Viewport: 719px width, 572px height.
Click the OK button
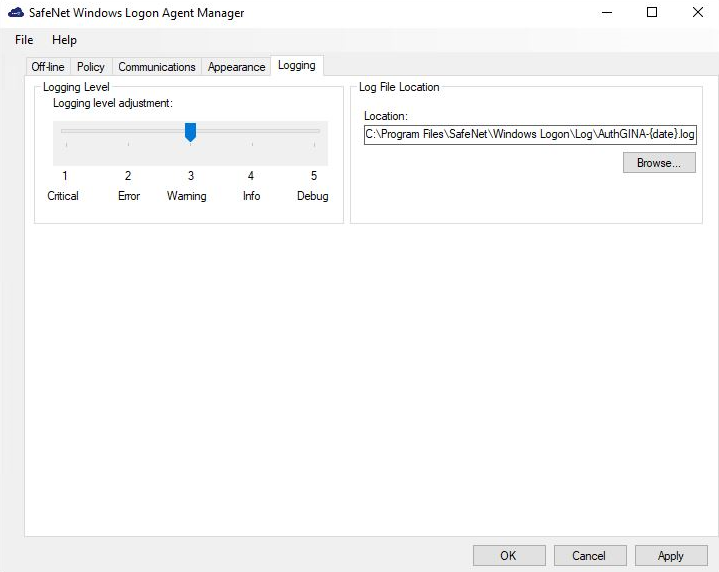point(509,555)
